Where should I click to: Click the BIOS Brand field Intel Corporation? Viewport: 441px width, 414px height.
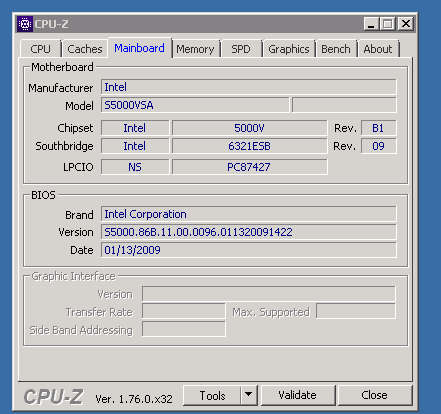pos(249,214)
